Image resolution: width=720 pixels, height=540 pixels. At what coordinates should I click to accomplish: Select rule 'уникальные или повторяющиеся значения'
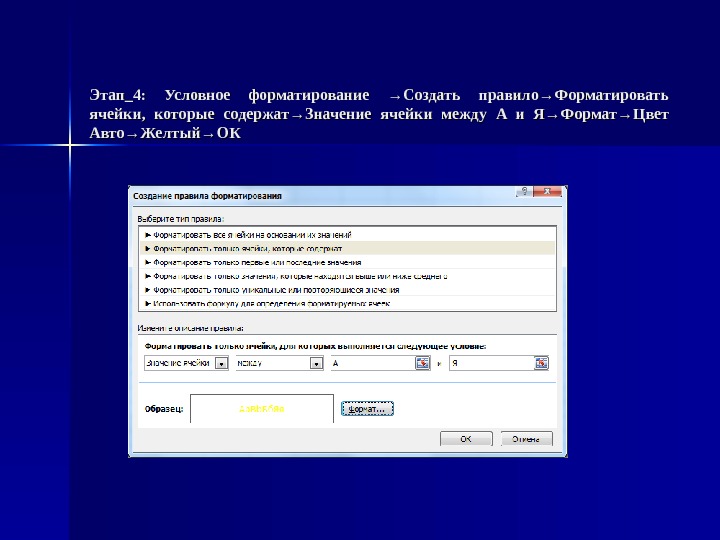point(347,290)
